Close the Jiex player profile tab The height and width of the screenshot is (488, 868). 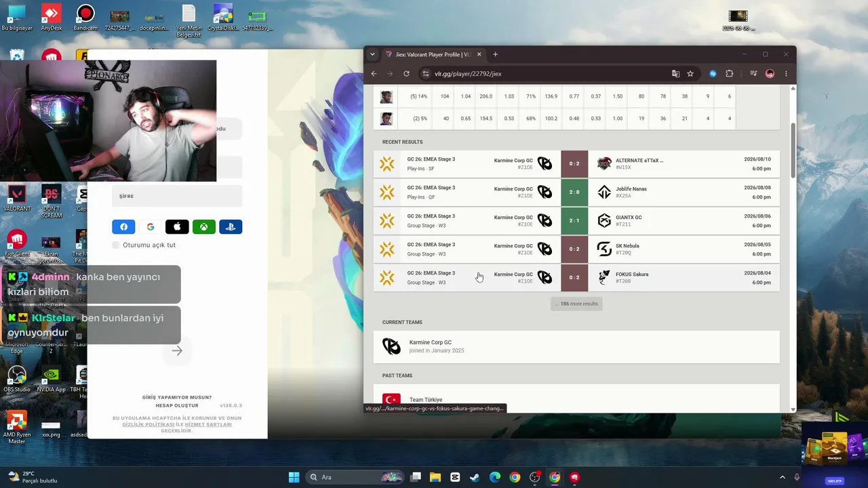pyautogui.click(x=479, y=54)
